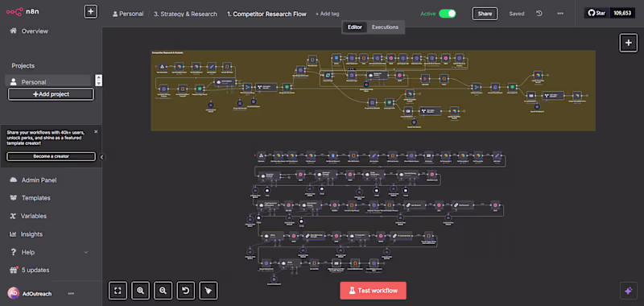Screen dimensions: 644x306
Task: Click the GitHub star count 109,653
Action: 621,13
